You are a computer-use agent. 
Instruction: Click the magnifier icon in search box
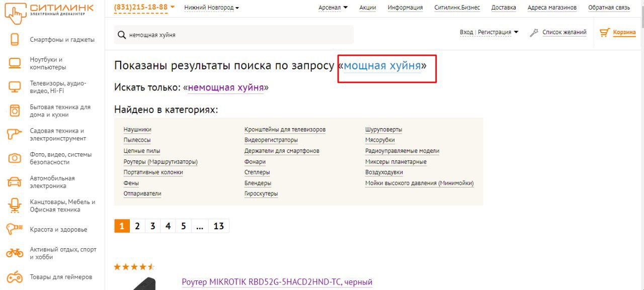coord(121,35)
